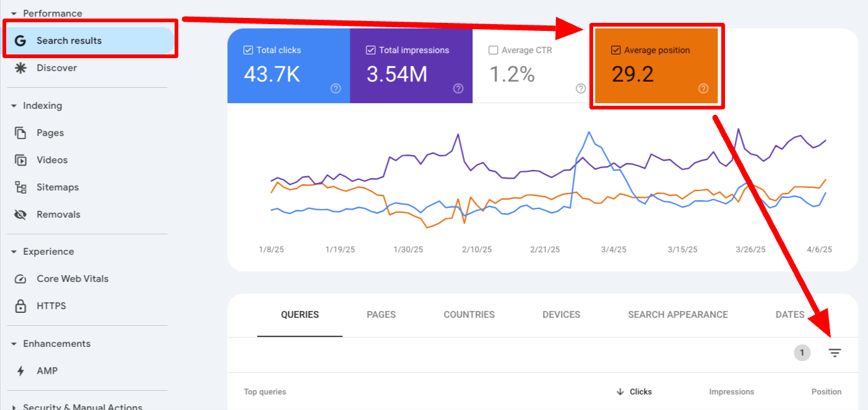Viewport: 868px width, 410px height.
Task: Click the AMP lightning bolt icon
Action: 20,371
